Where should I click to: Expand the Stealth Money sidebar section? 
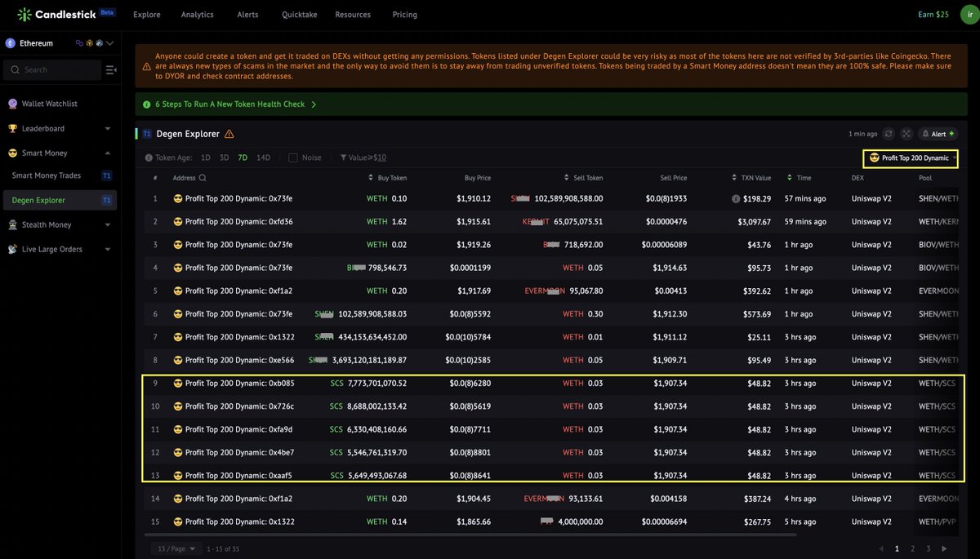pyautogui.click(x=108, y=224)
